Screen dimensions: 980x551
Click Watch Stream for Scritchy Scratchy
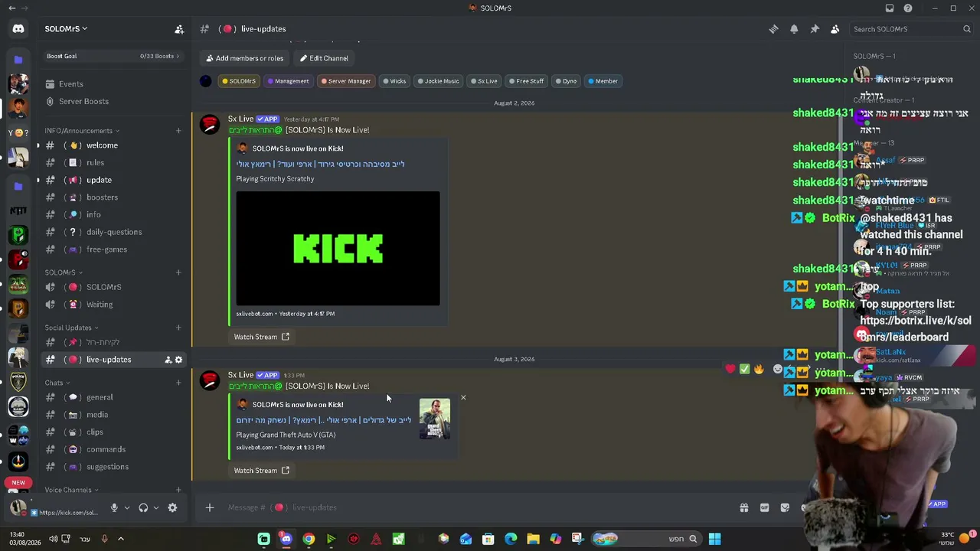pyautogui.click(x=262, y=337)
